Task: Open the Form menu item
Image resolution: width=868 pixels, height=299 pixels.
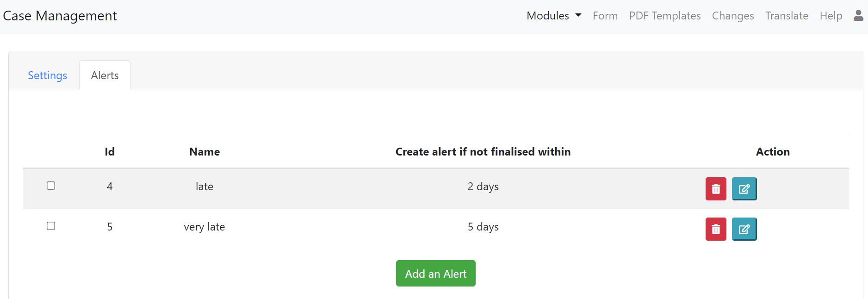Action: point(605,16)
